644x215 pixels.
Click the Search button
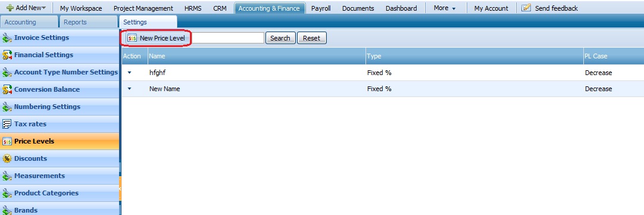[280, 38]
